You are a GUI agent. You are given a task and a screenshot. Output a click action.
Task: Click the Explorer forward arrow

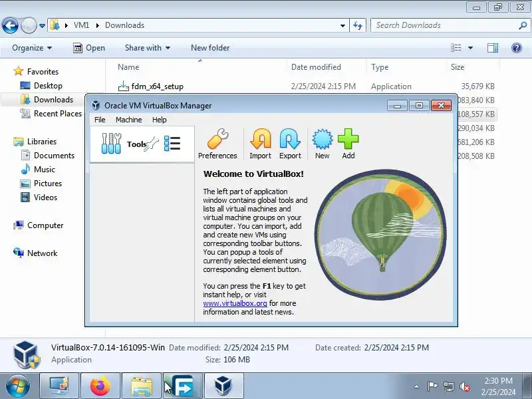pyautogui.click(x=29, y=25)
